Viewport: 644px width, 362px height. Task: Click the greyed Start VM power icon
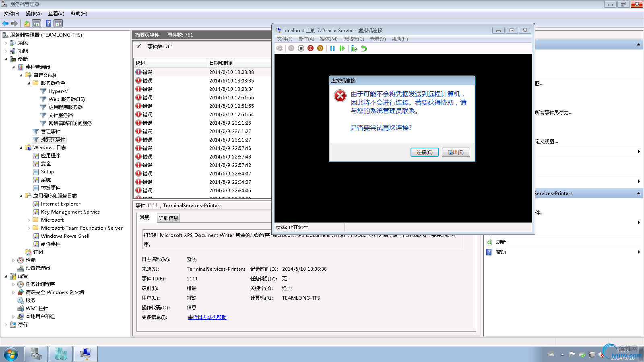click(x=291, y=48)
